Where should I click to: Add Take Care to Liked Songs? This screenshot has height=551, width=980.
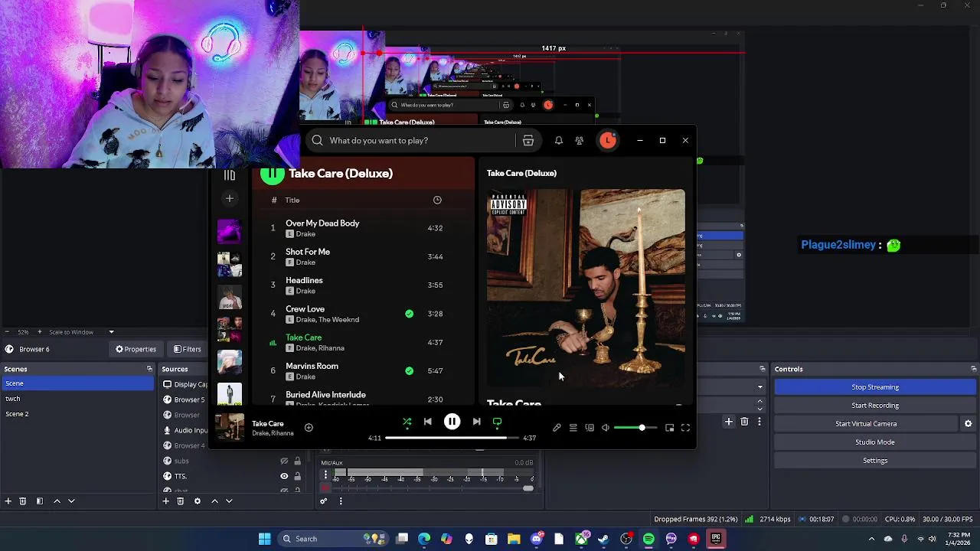tap(309, 428)
